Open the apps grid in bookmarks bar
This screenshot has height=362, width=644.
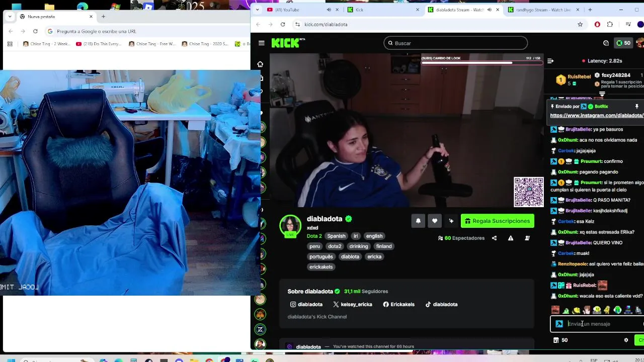pos(10,44)
